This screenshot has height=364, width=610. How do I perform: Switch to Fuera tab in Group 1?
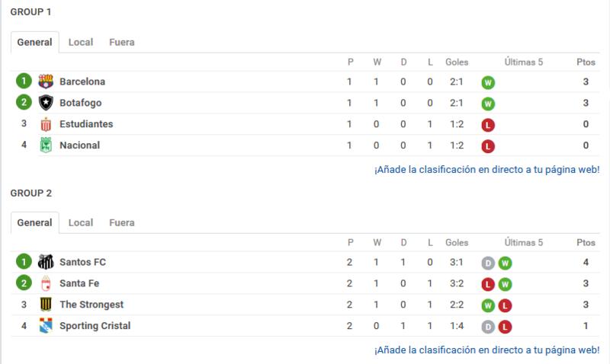[122, 43]
